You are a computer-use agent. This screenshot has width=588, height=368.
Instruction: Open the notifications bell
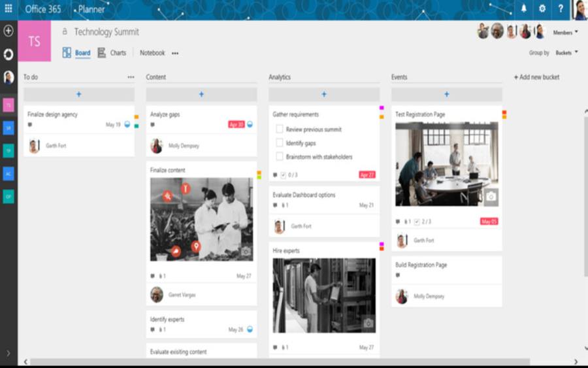tap(524, 8)
